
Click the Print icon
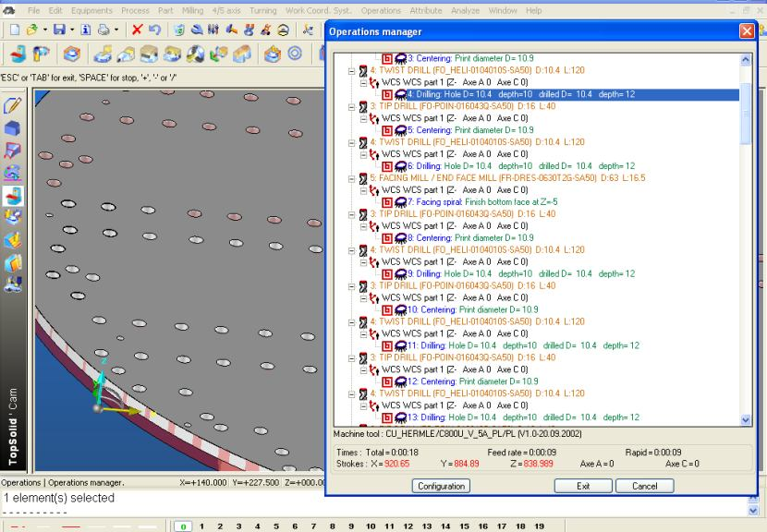pyautogui.click(x=103, y=30)
